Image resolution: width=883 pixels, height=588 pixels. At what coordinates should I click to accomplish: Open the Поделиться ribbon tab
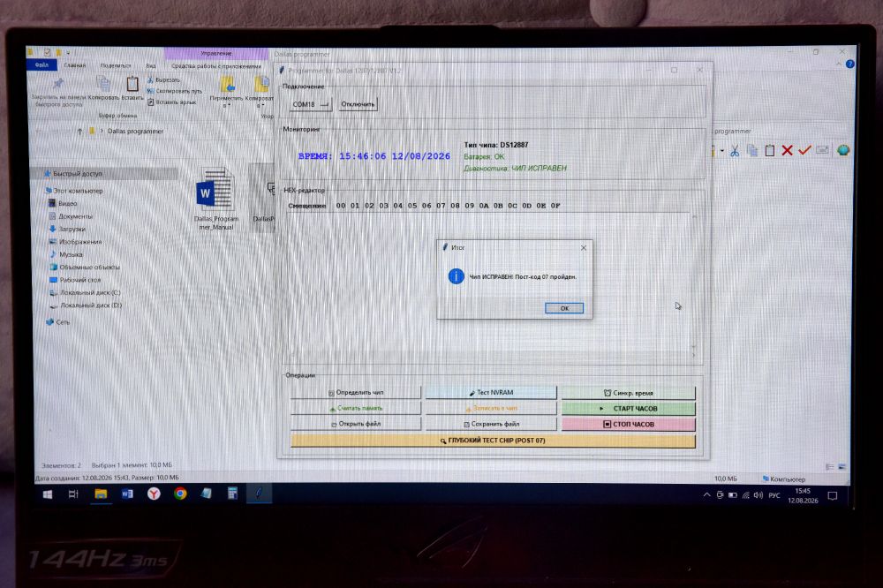coord(116,66)
